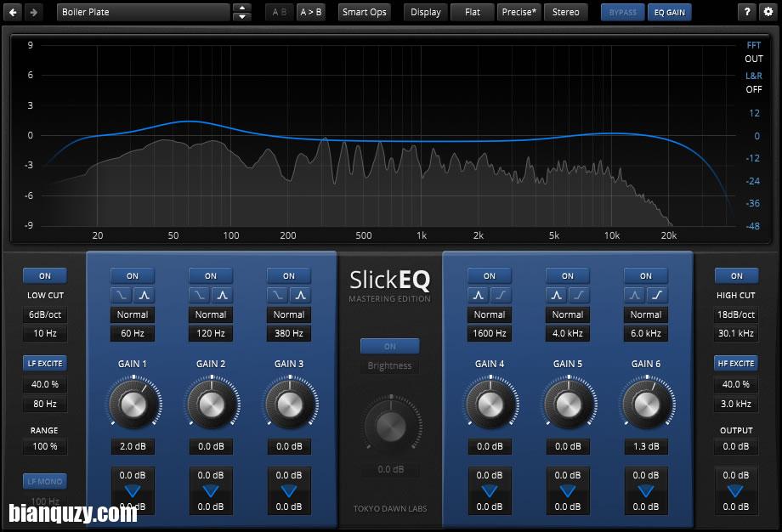Redo with the forward arrow icon
This screenshot has height=532, width=782.
(34, 12)
